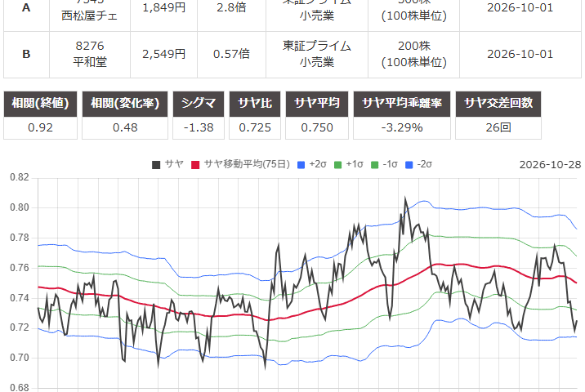Click the 200株 (100株単位) cell

[413, 55]
